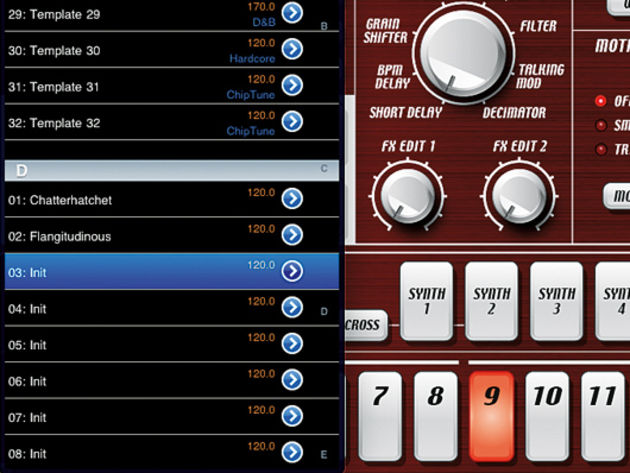Image resolution: width=630 pixels, height=473 pixels.
Task: Select the SYNTH 2 part button
Action: tap(491, 301)
